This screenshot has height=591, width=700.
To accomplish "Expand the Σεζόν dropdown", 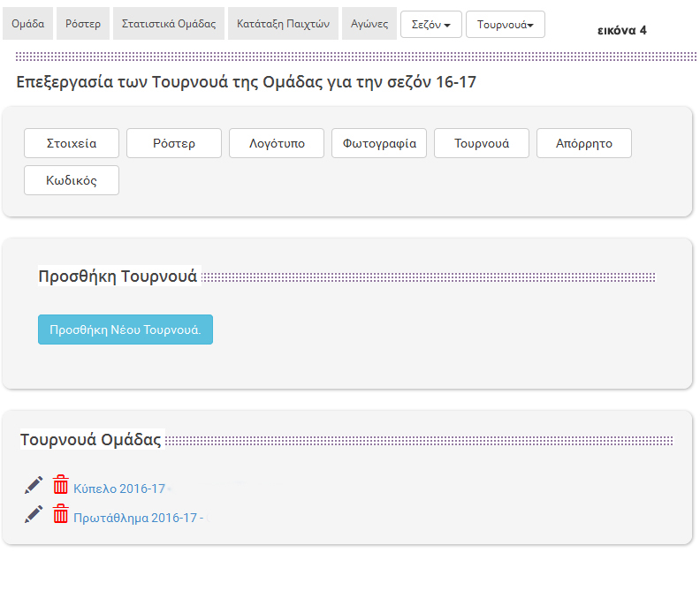I will coord(430,25).
